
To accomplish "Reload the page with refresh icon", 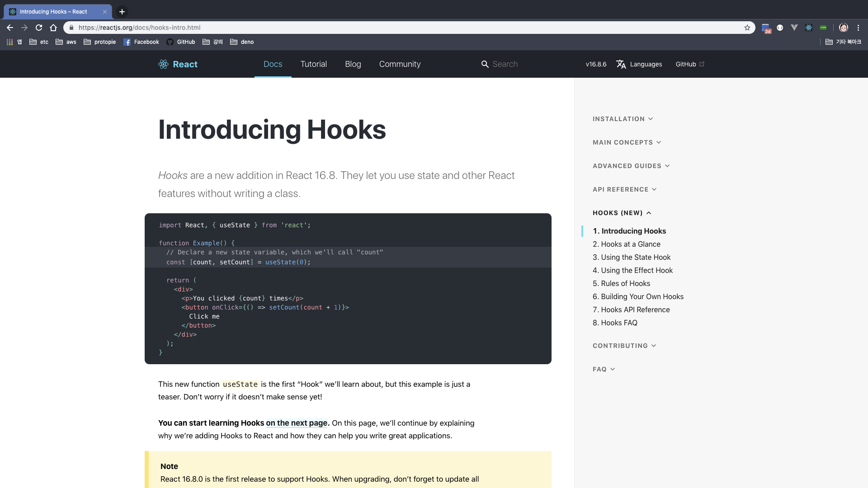I will 39,28.
